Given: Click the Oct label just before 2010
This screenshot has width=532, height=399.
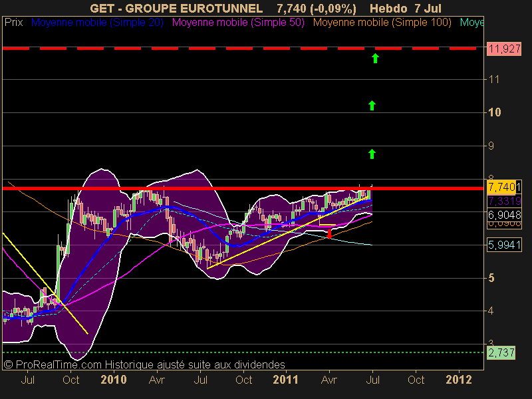Looking at the screenshot, I should point(71,379).
